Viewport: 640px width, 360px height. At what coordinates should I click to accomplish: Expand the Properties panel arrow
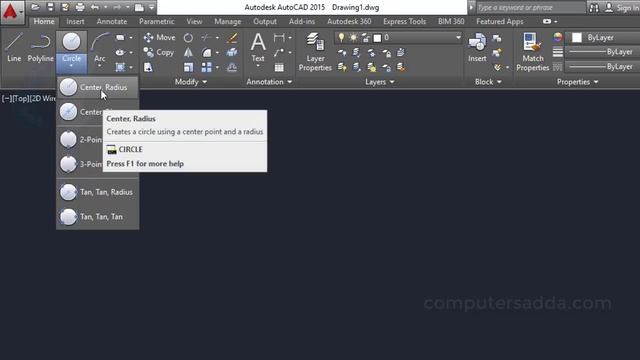click(596, 82)
